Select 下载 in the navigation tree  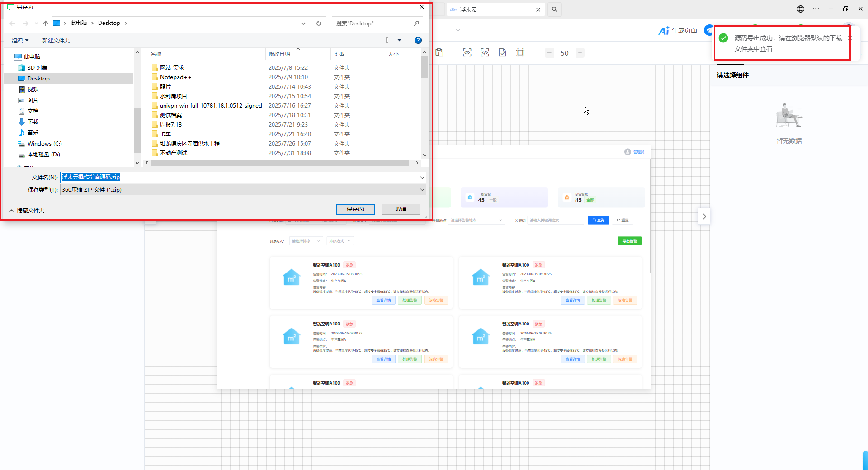[33, 122]
